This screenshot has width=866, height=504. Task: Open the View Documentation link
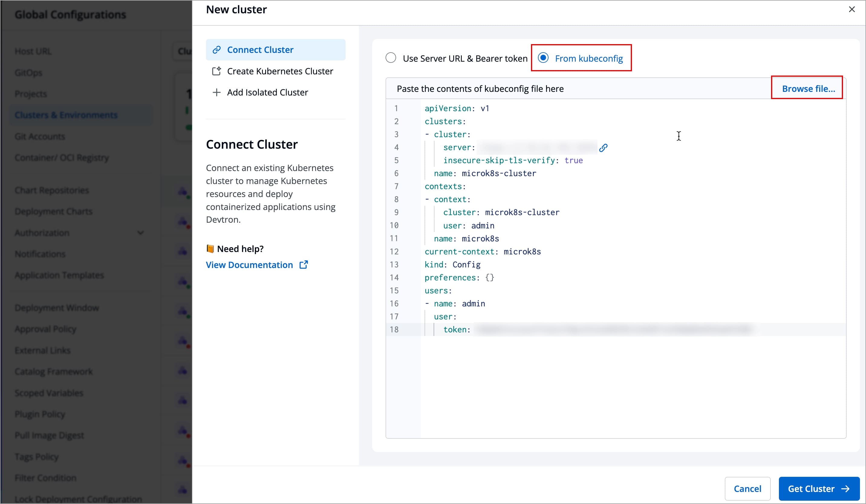pyautogui.click(x=249, y=264)
